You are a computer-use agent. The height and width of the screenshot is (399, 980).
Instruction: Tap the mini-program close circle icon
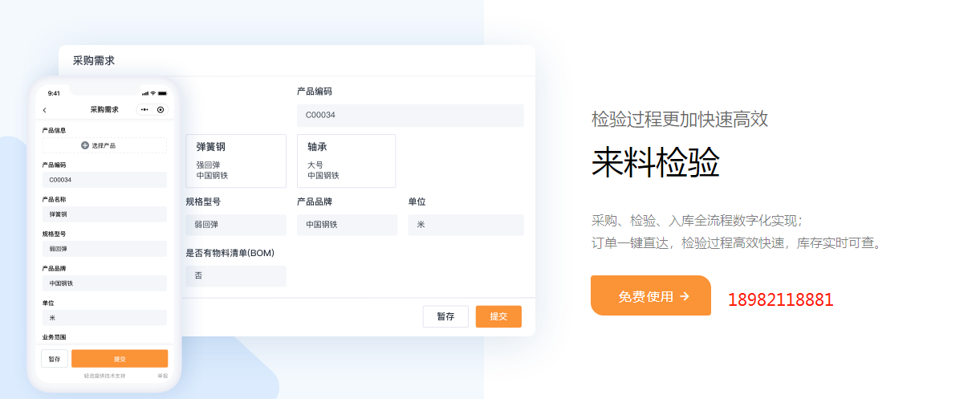[161, 109]
